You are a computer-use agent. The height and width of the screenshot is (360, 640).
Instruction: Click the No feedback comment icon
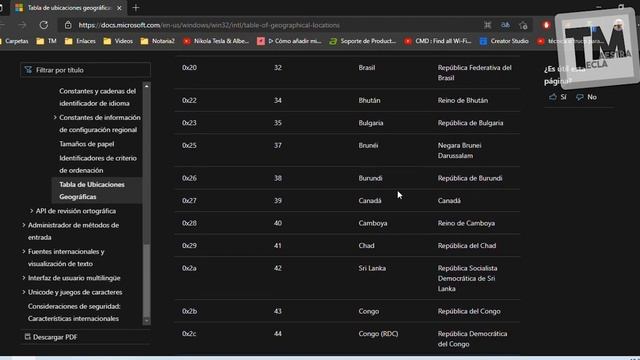coord(580,97)
